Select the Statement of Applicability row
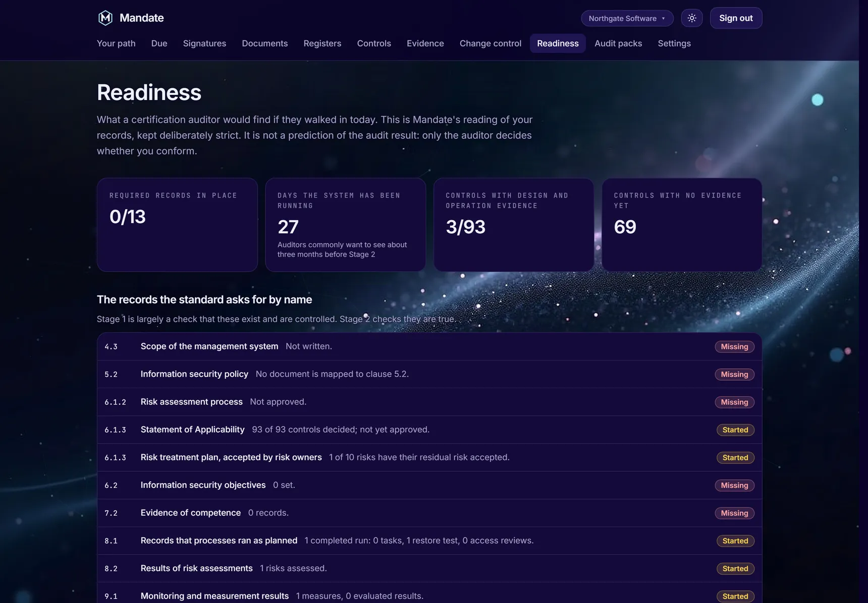The height and width of the screenshot is (603, 868). [x=429, y=430]
